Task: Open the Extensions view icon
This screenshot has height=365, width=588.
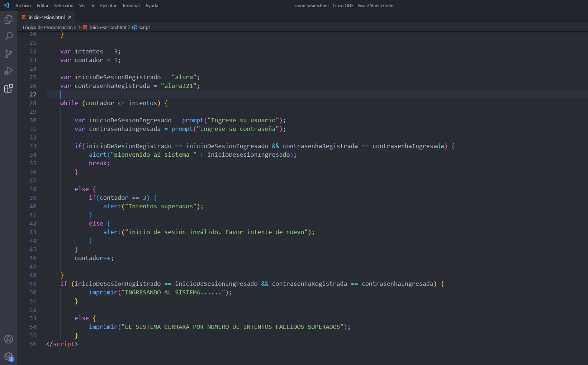Action: (x=9, y=88)
